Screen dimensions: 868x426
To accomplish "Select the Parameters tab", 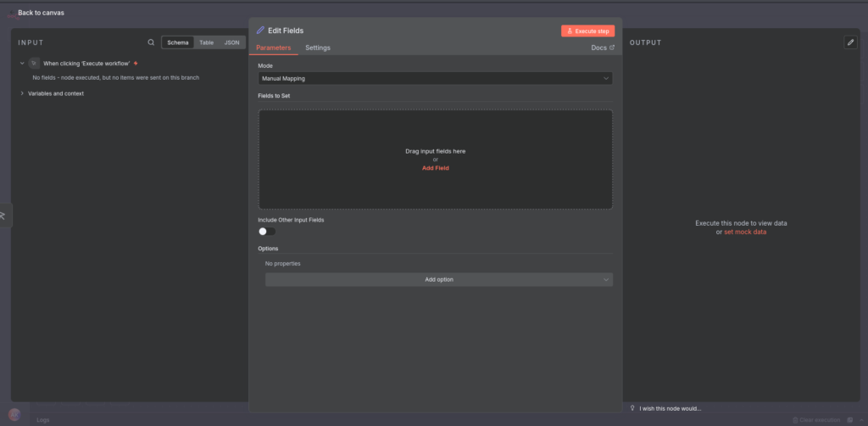I will click(273, 48).
